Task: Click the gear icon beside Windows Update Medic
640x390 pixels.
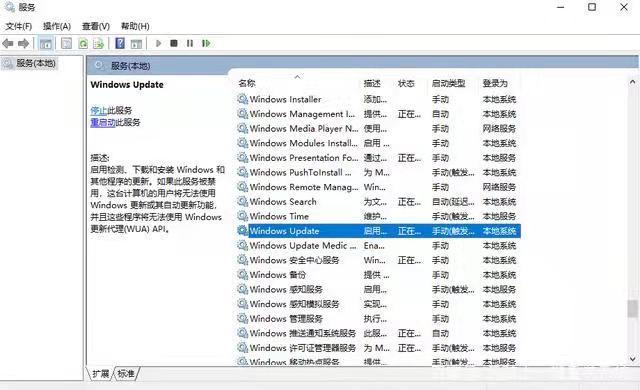Action: point(242,246)
